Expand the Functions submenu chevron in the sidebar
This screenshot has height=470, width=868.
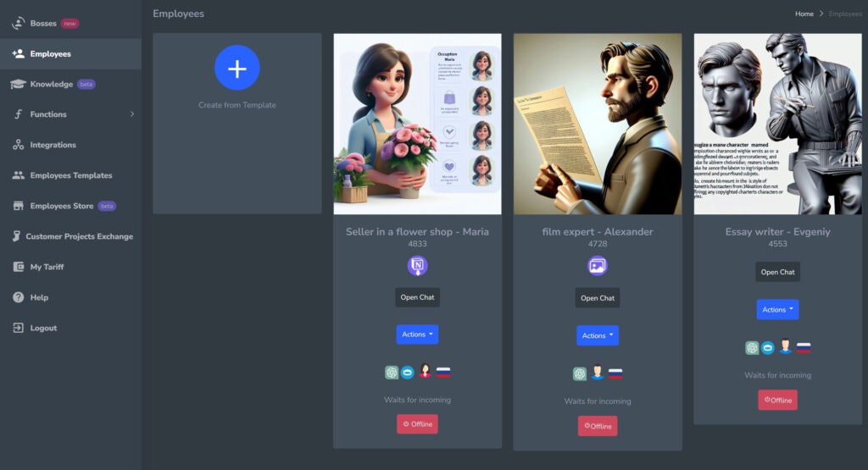pos(131,114)
